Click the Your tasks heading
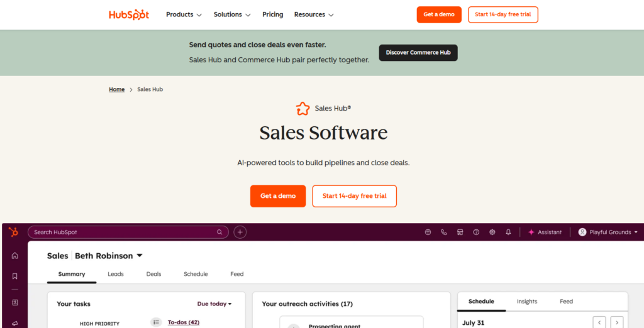This screenshot has width=644, height=328. tap(74, 303)
